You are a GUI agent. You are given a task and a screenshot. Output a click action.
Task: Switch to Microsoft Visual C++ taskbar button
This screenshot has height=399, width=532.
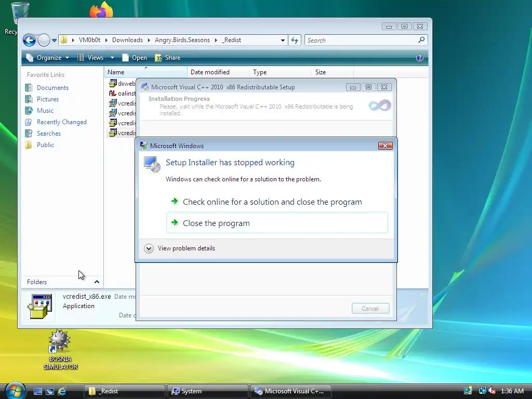(x=291, y=391)
